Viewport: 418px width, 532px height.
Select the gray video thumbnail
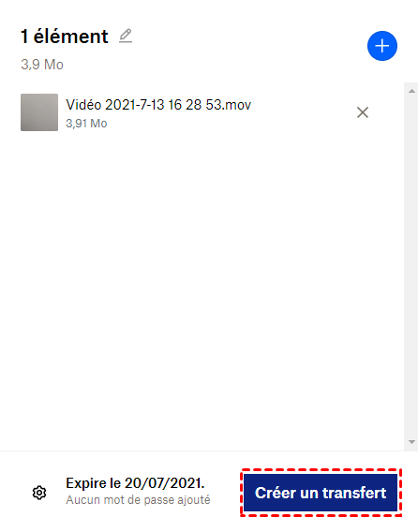[x=39, y=112]
